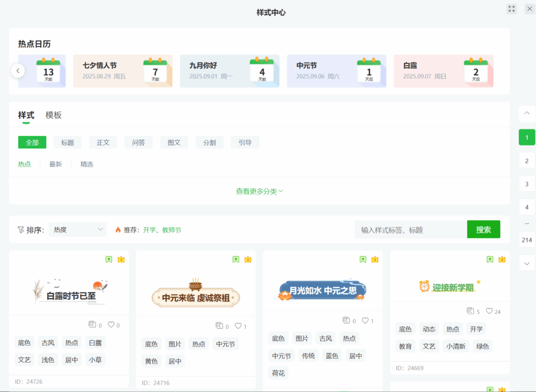Select the 分割 category filter
Image resolution: width=536 pixels, height=392 pixels.
click(209, 142)
